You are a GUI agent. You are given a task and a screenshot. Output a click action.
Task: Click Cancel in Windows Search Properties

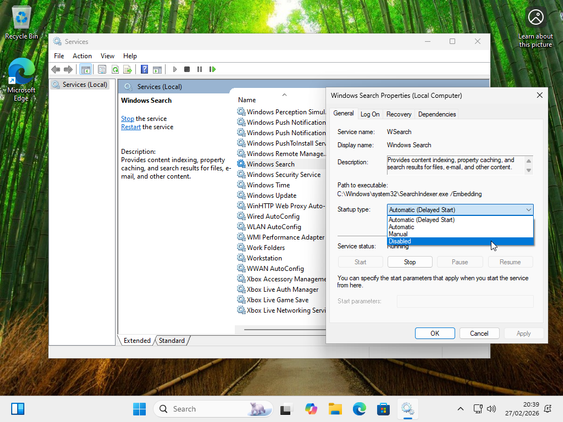(x=479, y=333)
